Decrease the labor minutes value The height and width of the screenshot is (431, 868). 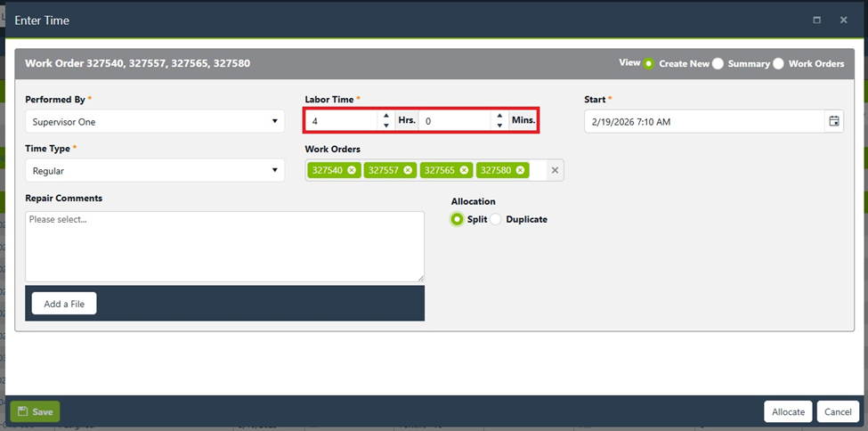point(499,126)
